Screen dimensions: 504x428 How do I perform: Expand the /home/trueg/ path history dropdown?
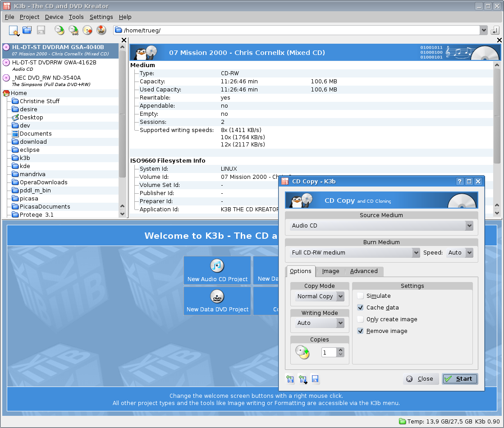(483, 31)
